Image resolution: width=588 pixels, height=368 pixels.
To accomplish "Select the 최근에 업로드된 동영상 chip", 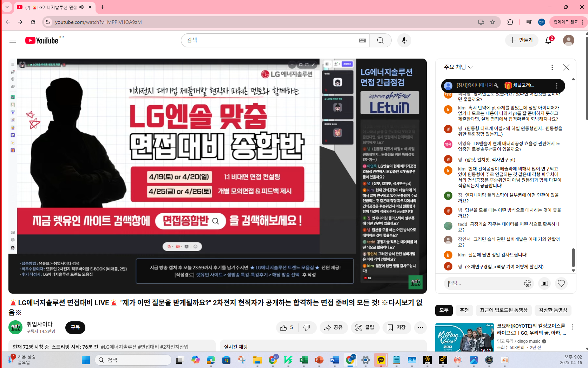I will (x=503, y=310).
